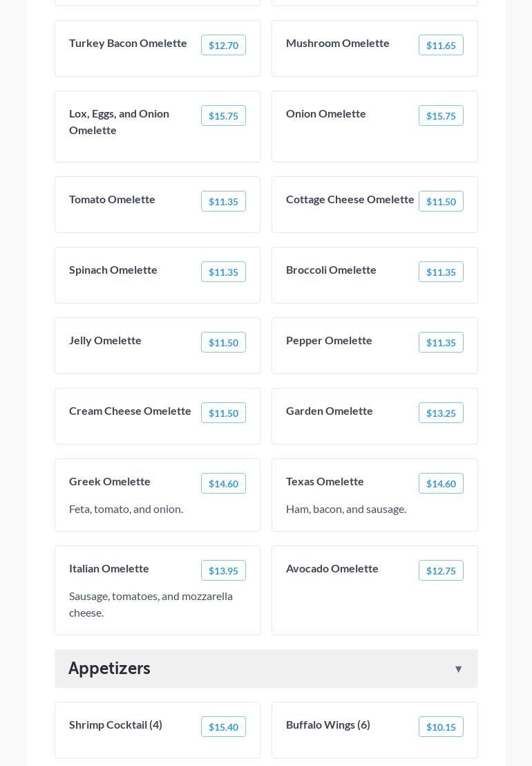Image resolution: width=532 pixels, height=766 pixels.
Task: Click the Mushroom Omelette $11.65 price button
Action: tap(441, 46)
